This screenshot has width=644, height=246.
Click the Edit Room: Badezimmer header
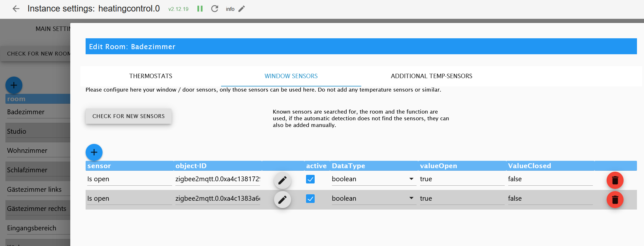coord(361,47)
